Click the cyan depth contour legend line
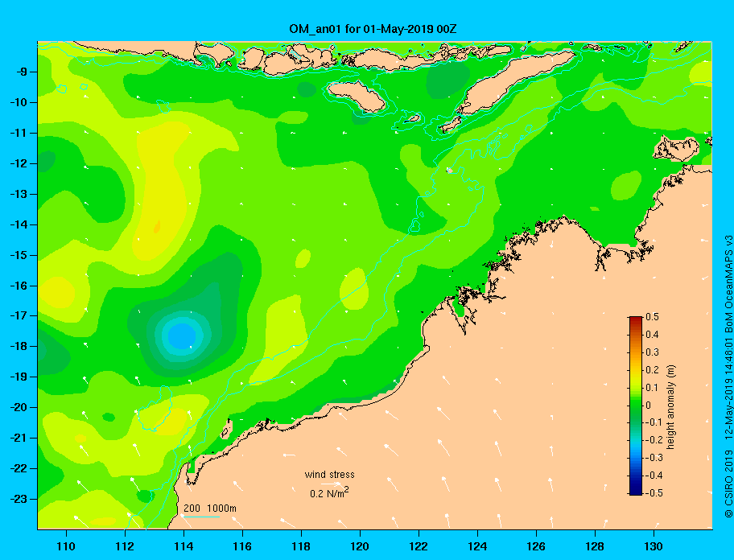734x560 pixels. [200, 517]
